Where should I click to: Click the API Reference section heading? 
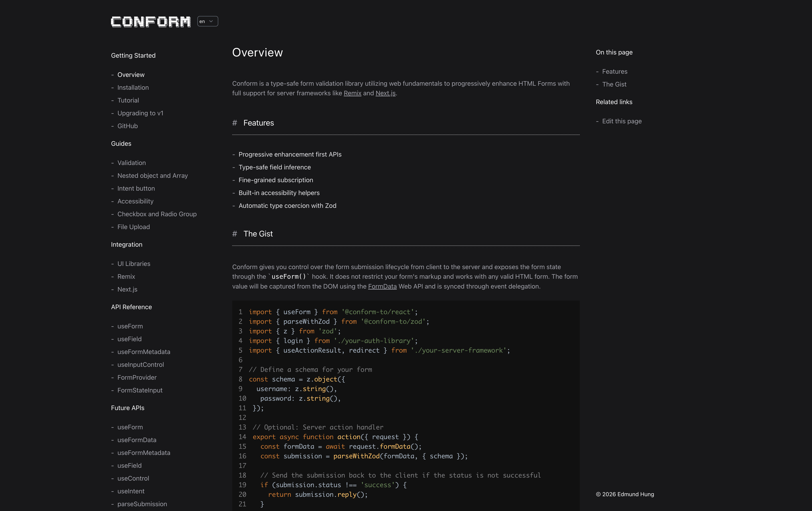coord(131,307)
